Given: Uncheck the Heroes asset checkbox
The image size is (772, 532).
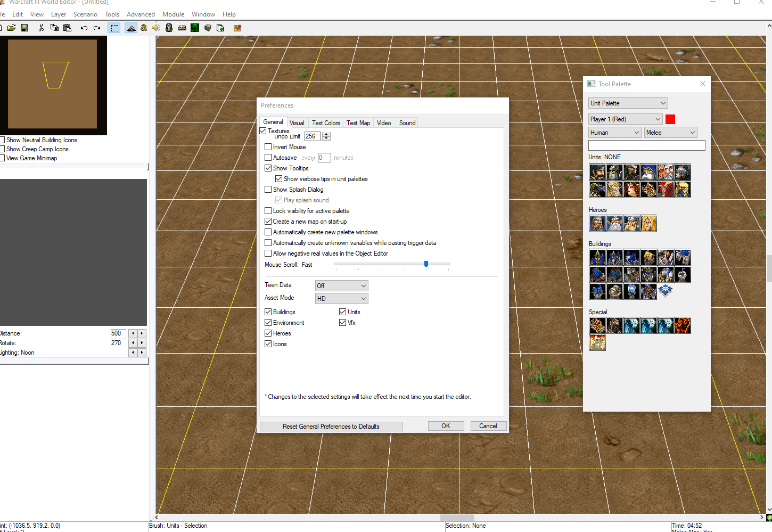Looking at the screenshot, I should coord(268,333).
